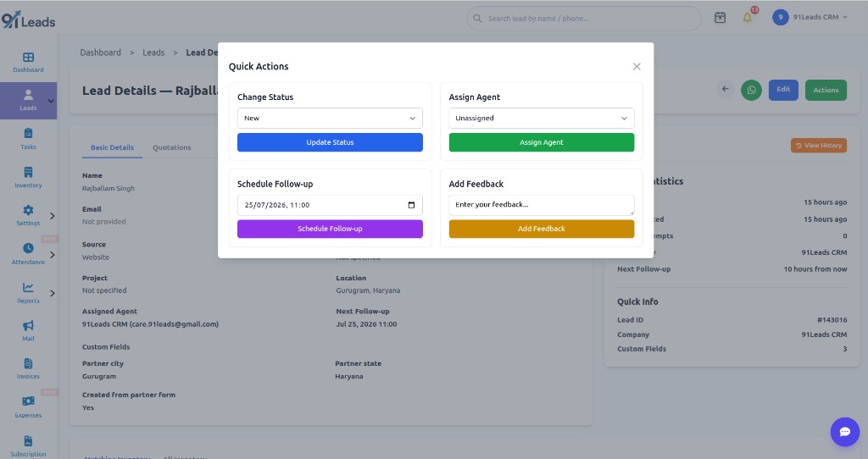
Task: Click the blue Edit button
Action: pyautogui.click(x=783, y=90)
